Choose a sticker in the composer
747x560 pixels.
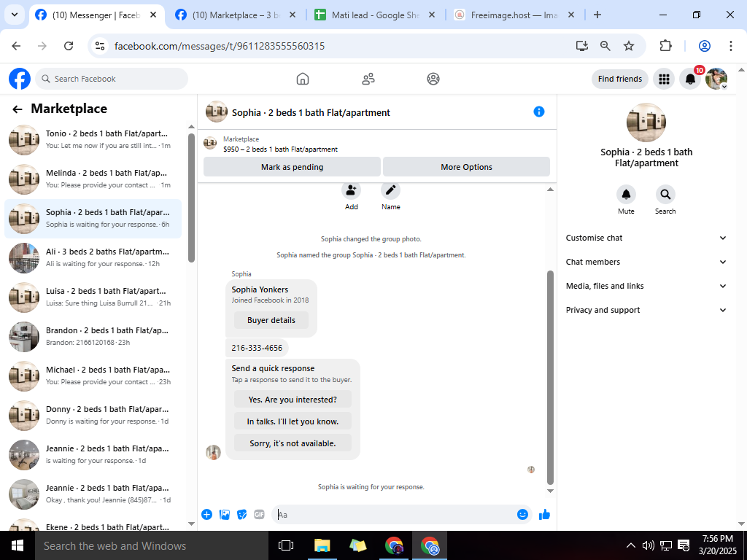pos(242,514)
